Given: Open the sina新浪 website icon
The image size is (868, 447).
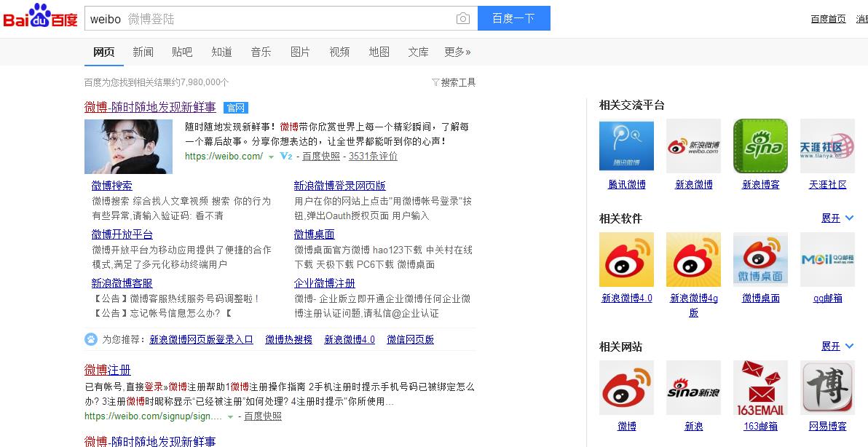Looking at the screenshot, I should pyautogui.click(x=693, y=388).
